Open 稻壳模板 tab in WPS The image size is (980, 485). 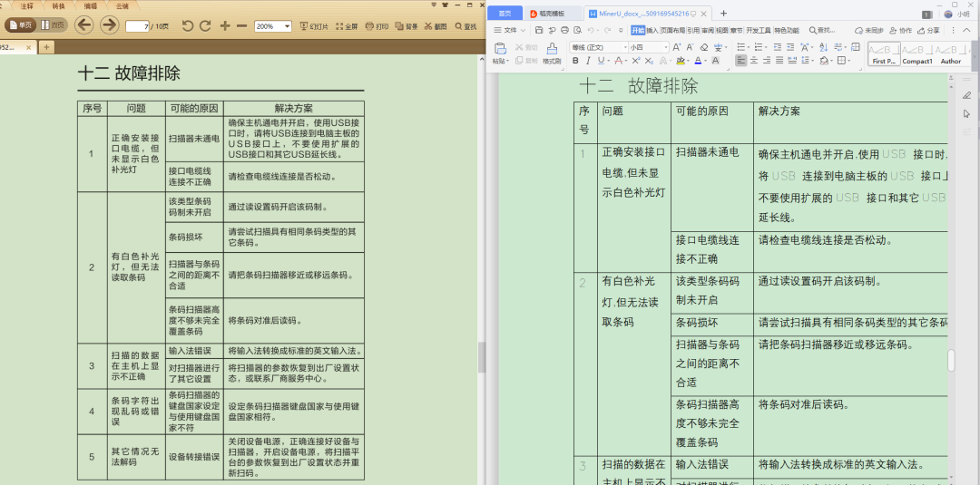coord(552,13)
